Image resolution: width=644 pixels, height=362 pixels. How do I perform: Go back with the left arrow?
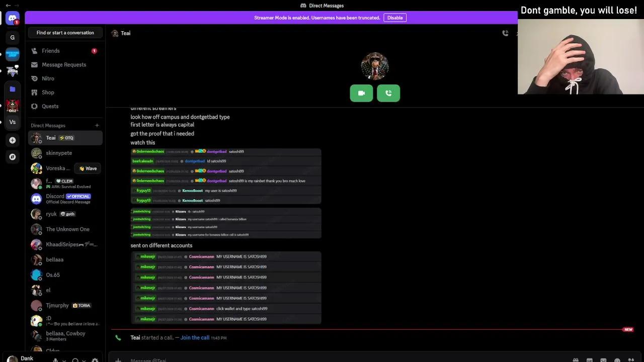[x=8, y=6]
